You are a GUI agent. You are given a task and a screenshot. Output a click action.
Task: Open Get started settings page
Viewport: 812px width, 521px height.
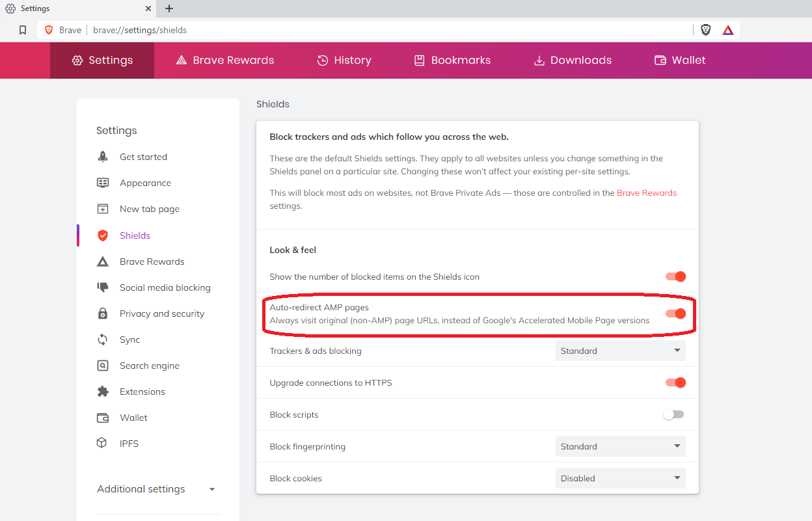[x=143, y=157]
